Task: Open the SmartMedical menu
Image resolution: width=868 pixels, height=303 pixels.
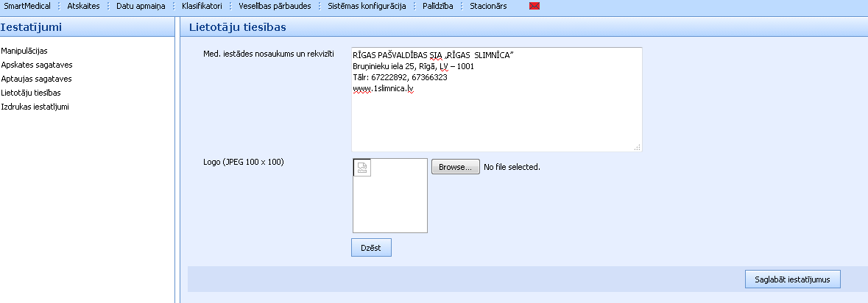Action: (x=27, y=6)
